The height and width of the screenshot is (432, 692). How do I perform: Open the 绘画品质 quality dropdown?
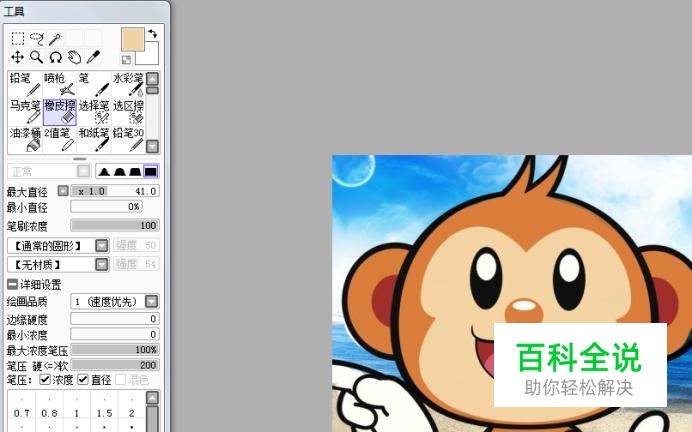115,302
